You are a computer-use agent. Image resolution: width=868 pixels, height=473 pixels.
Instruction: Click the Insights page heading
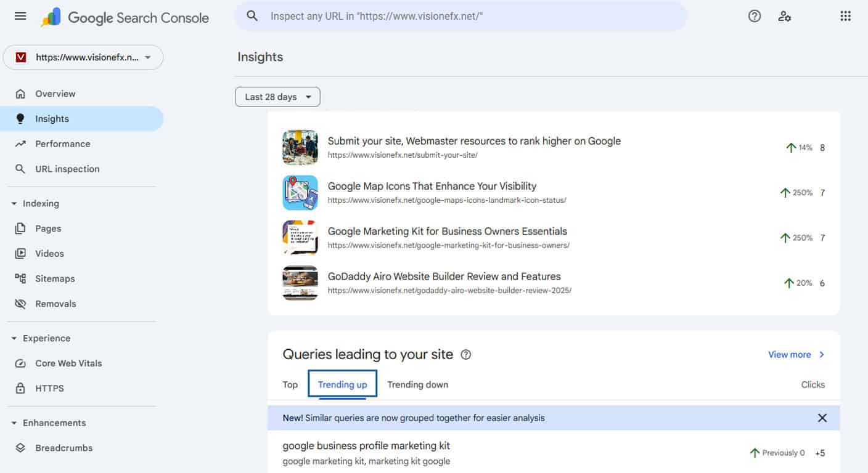point(260,57)
